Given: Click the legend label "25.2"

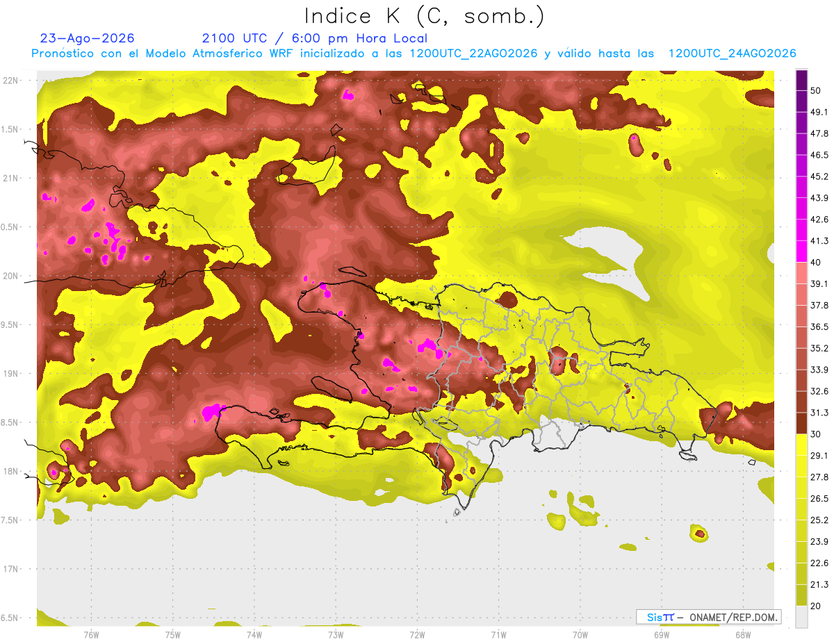Looking at the screenshot, I should click(819, 520).
